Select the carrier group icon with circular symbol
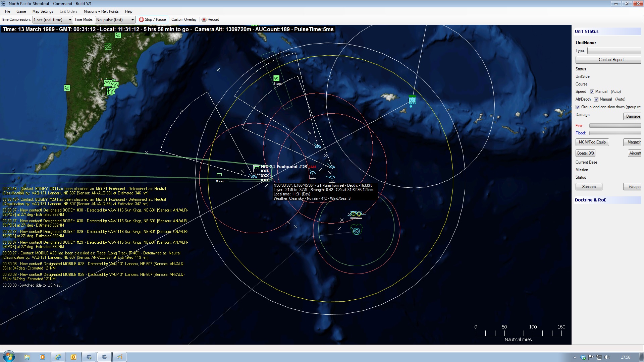The image size is (644, 362). 356,231
